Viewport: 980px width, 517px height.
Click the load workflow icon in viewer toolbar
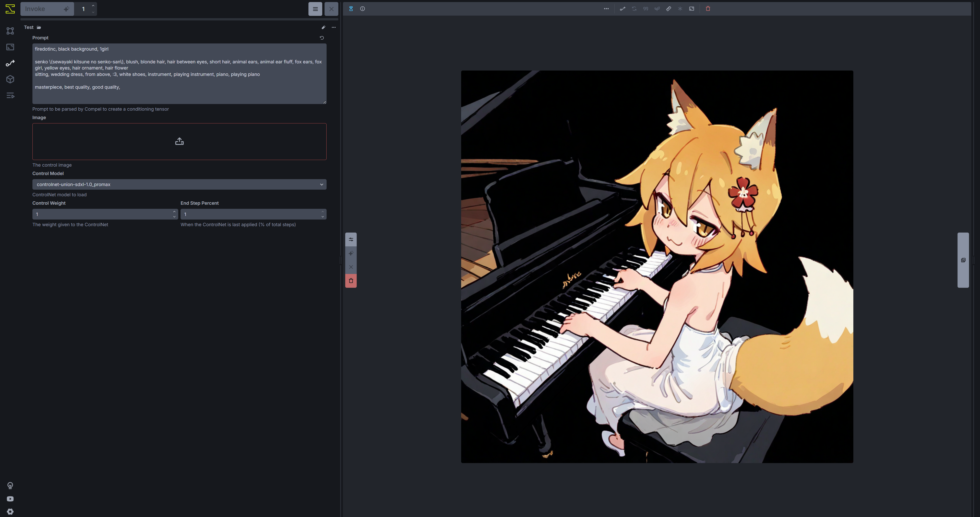click(622, 9)
